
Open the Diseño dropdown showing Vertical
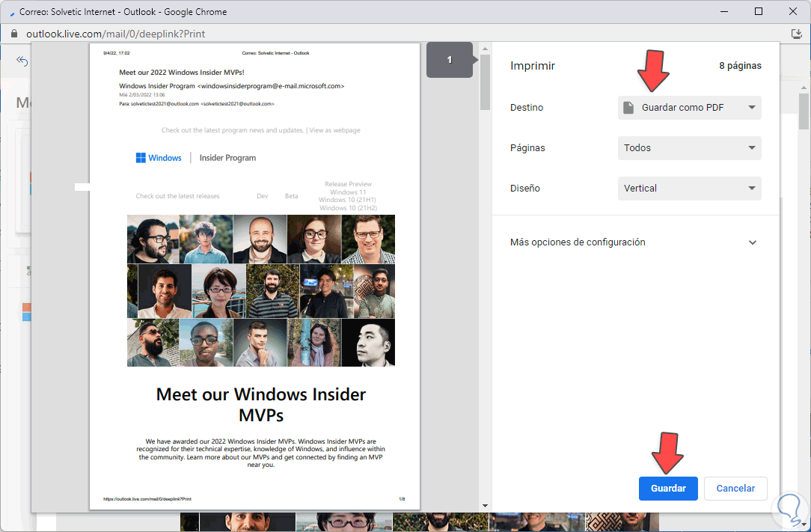pos(689,188)
